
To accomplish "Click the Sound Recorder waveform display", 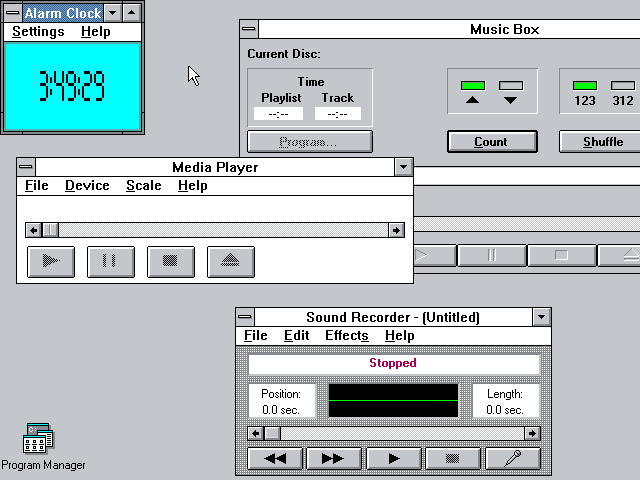I will click(x=393, y=400).
